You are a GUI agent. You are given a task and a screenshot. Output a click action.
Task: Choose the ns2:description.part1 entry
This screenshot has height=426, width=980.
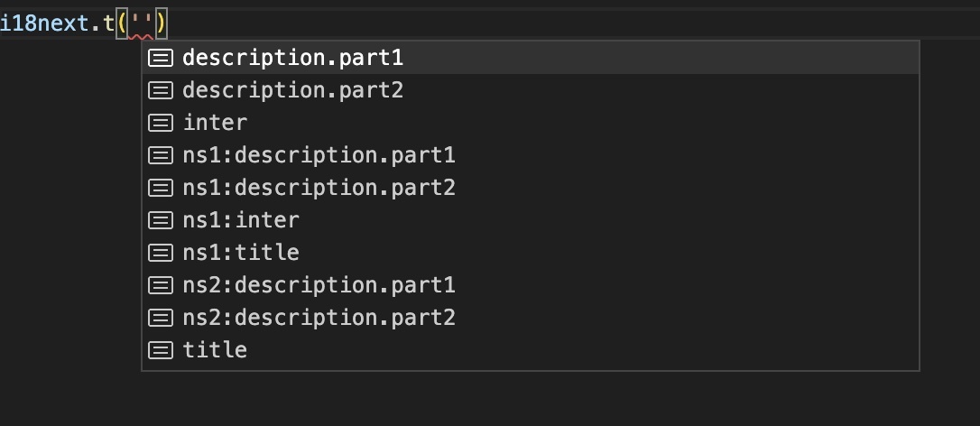pos(319,285)
